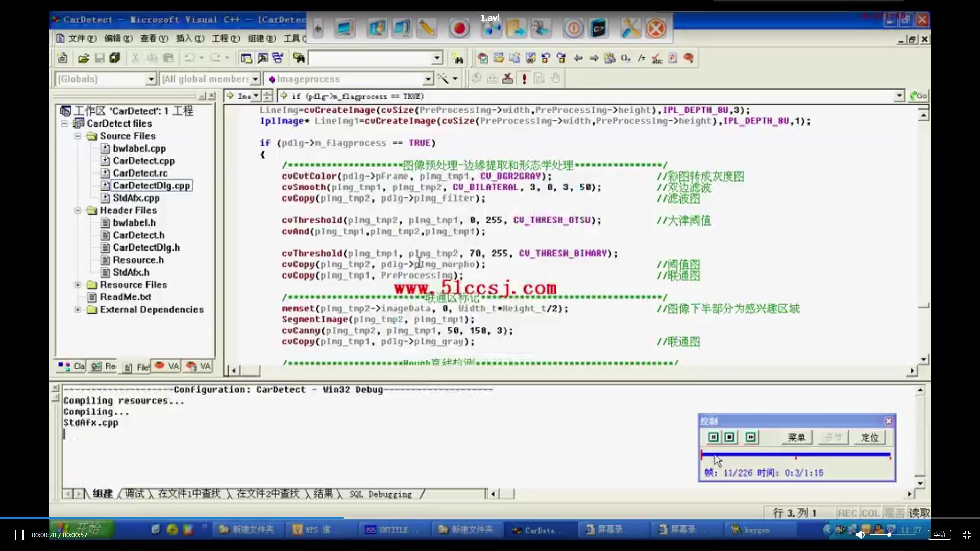Viewport: 980px width, 551px height.
Task: Switch to the 调试 output tab
Action: coord(135,494)
